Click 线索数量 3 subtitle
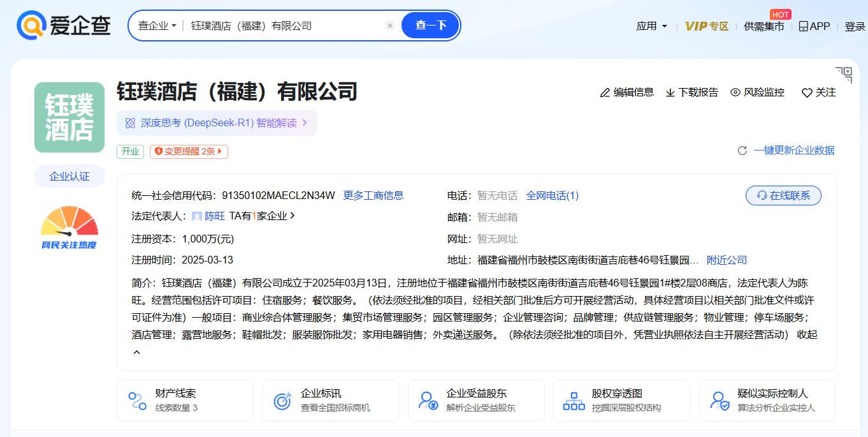Viewport: 868px width, 437px height. [177, 408]
